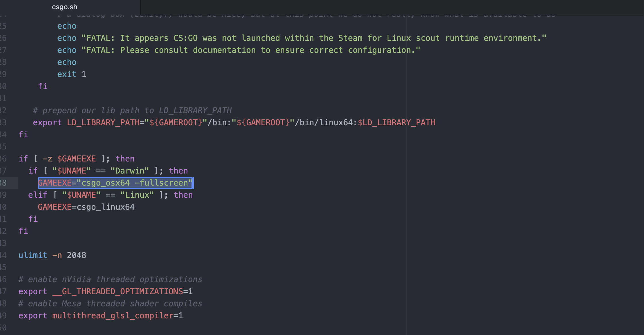Click the "Linux" string in elif condition
Screen dimensions: 644x335
click(137, 195)
